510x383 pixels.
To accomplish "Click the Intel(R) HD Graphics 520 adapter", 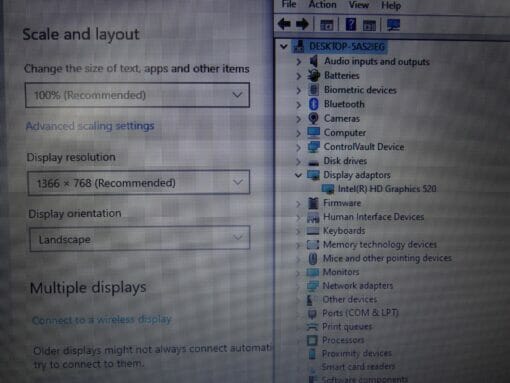I will pyautogui.click(x=387, y=189).
